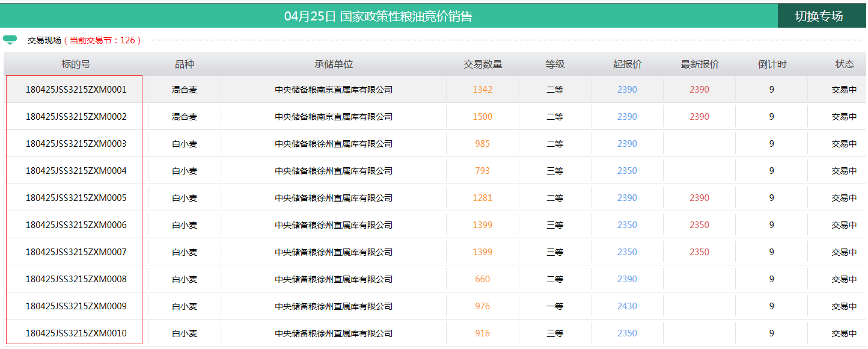868x349 pixels.
Task: Click the 交易中 status of lot 0003
Action: pyautogui.click(x=844, y=144)
